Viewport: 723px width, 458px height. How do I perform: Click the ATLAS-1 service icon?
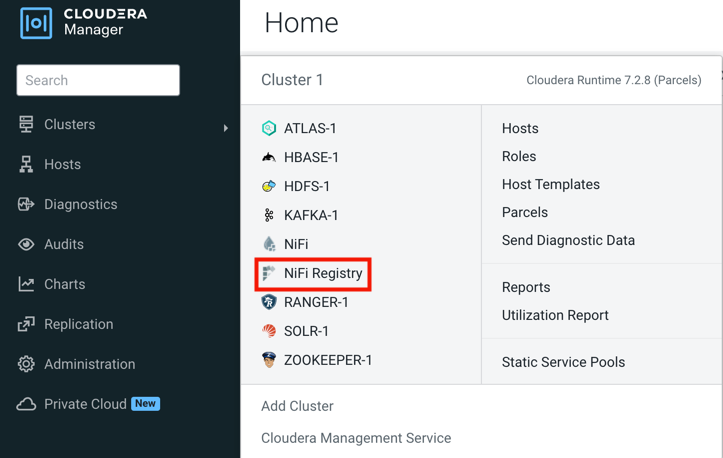pos(269,128)
